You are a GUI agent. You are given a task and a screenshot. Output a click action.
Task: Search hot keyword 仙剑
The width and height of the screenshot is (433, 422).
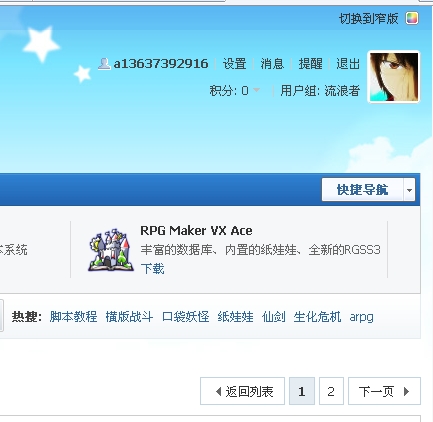(274, 316)
